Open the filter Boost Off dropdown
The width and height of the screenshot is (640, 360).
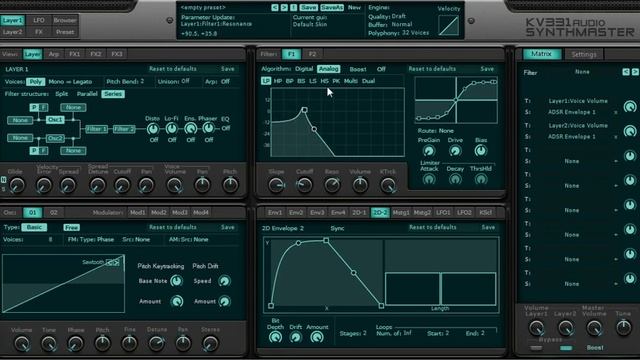(x=381, y=69)
